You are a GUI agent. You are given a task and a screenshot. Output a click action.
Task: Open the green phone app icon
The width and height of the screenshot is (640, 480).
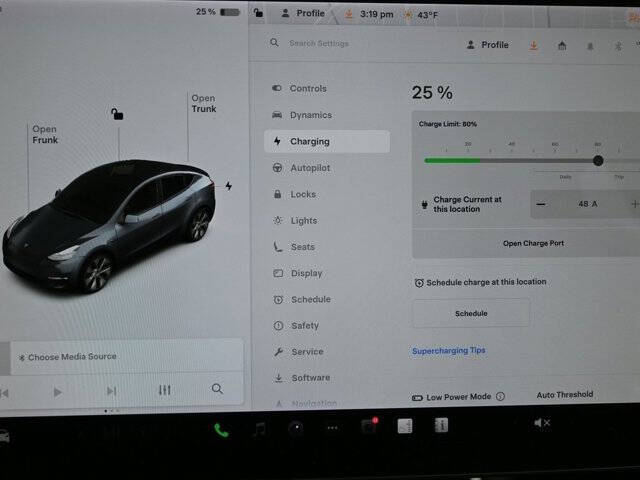tap(222, 430)
